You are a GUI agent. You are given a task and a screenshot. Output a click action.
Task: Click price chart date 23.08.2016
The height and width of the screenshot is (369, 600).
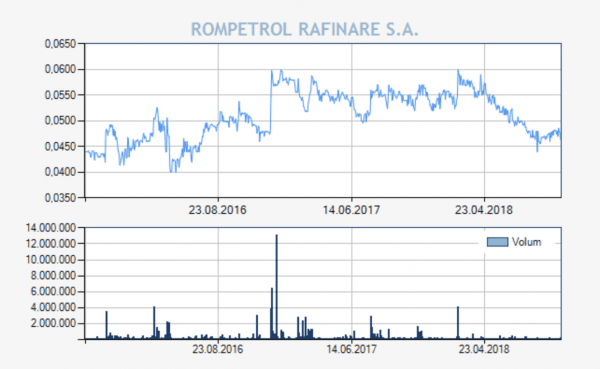tap(217, 210)
